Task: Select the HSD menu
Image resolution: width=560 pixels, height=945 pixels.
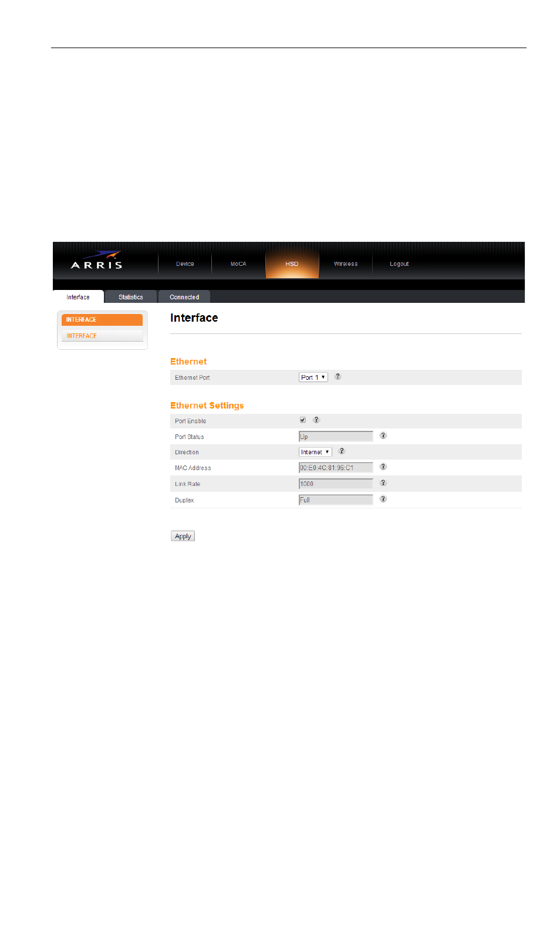Action: point(292,264)
